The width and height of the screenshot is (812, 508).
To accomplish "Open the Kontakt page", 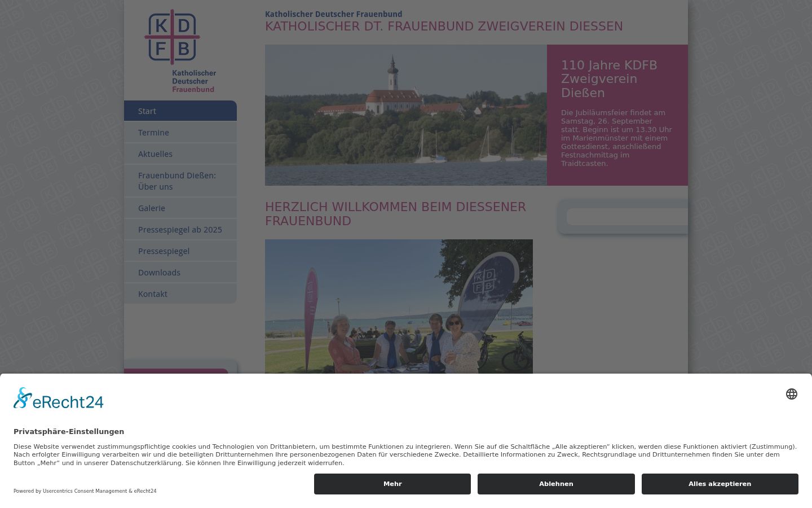I will coord(180,294).
